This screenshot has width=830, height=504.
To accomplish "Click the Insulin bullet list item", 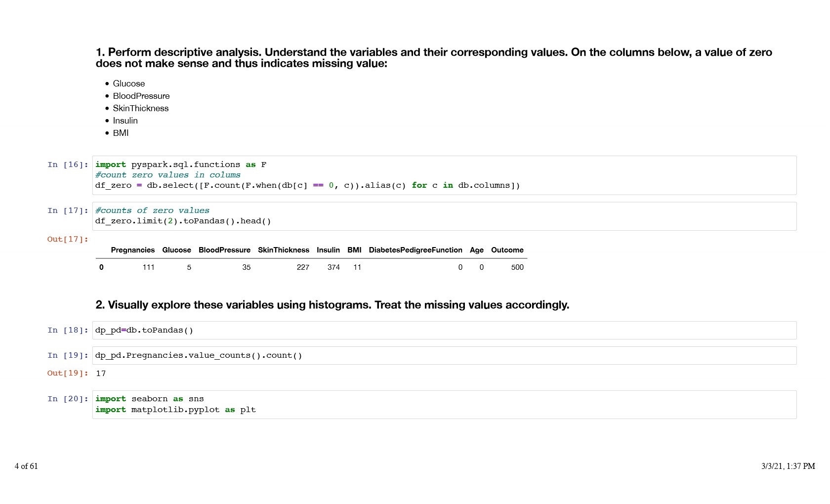I will (125, 121).
